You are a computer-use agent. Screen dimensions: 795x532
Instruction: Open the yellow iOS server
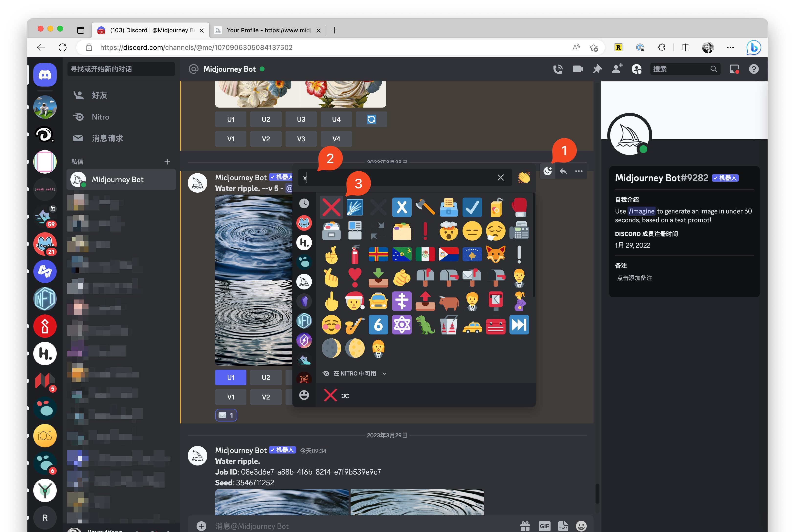[x=45, y=436]
